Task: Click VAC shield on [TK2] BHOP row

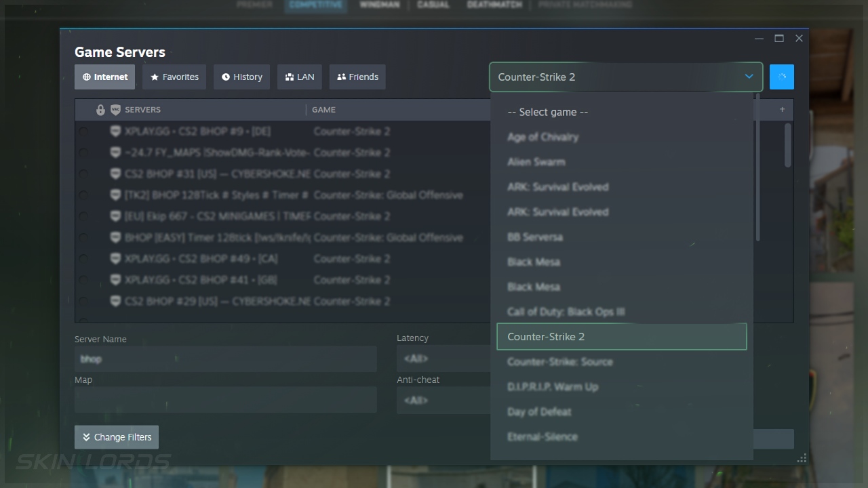Action: pyautogui.click(x=115, y=195)
